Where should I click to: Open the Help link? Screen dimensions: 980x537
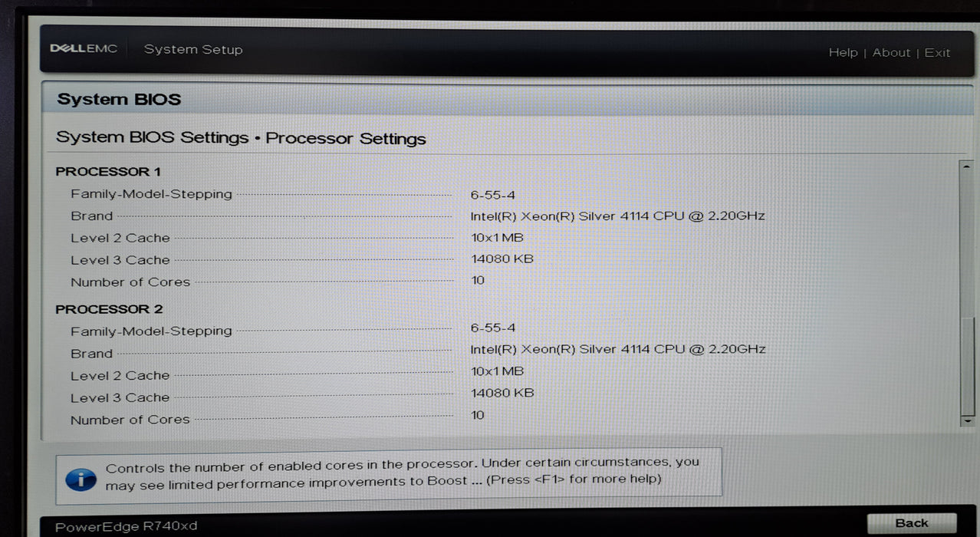pos(843,53)
